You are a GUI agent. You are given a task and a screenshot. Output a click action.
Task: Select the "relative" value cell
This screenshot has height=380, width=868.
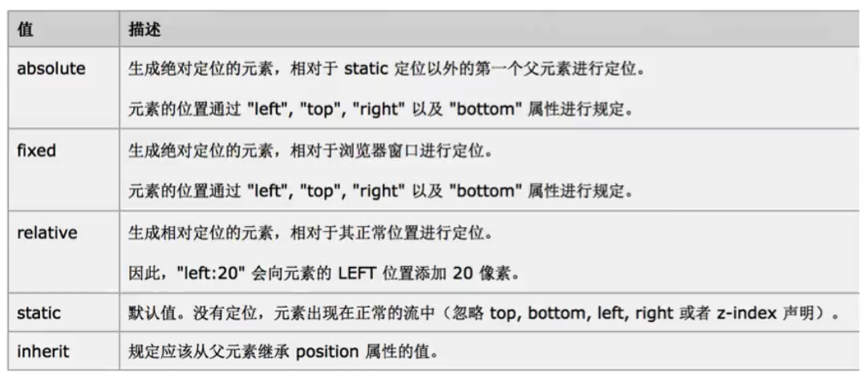pos(47,233)
